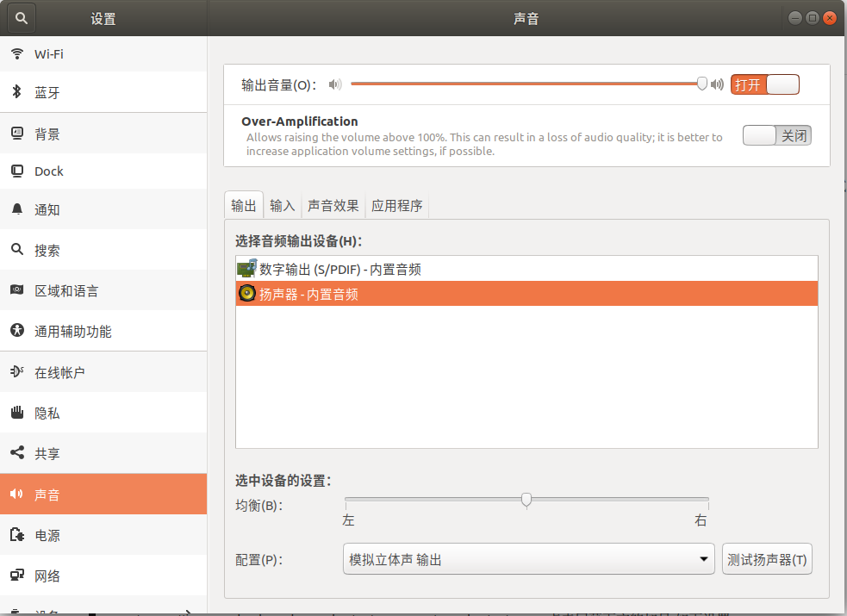Click the sound card icon for 数字输出
The width and height of the screenshot is (847, 616).
246,268
